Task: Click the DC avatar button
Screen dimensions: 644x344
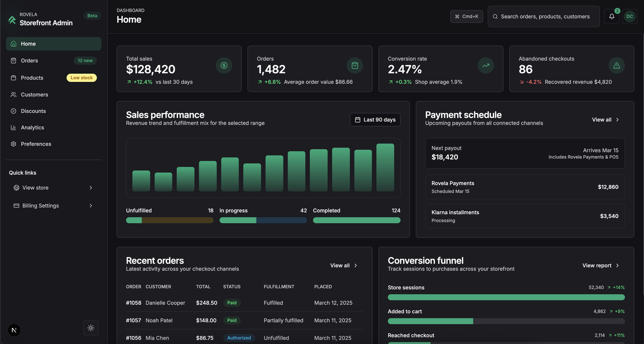Action: tap(630, 16)
